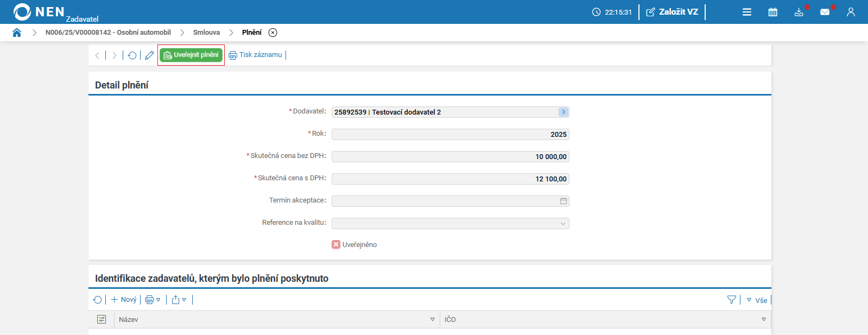Click the NEN logo
Screen dimensions: 868x335
[x=39, y=11]
